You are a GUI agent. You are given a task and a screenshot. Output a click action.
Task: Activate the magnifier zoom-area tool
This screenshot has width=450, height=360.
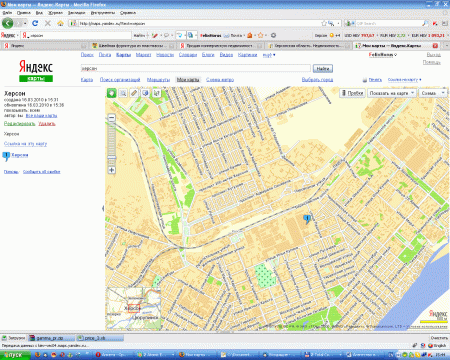click(x=123, y=93)
